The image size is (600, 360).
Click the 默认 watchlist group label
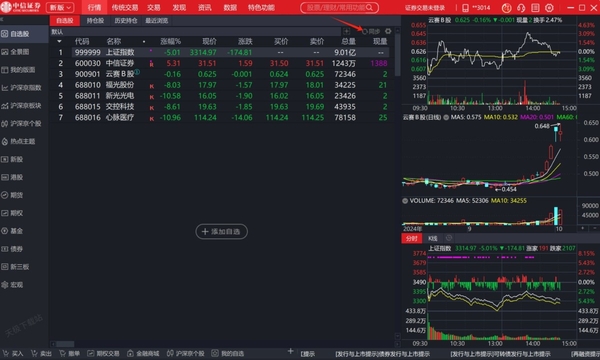click(57, 32)
